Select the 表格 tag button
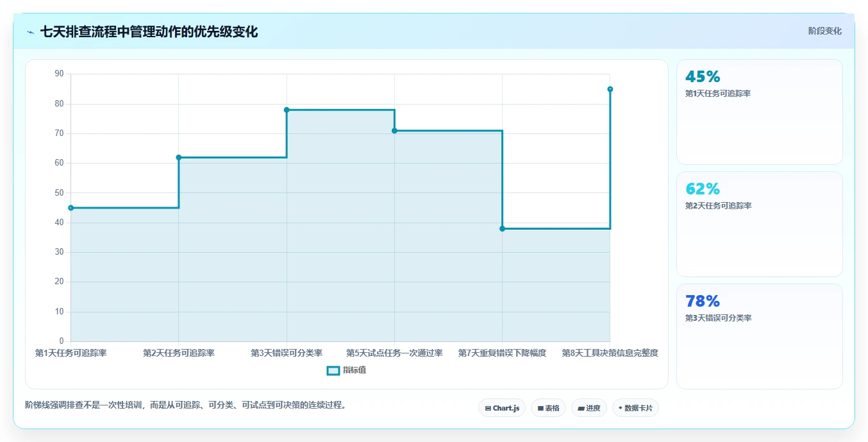This screenshot has height=442, width=868. pyautogui.click(x=548, y=408)
